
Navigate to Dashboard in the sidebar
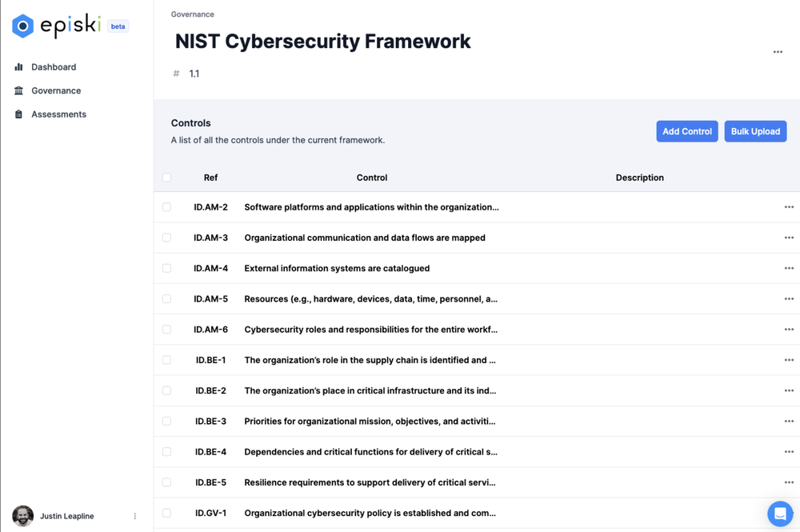(x=54, y=67)
